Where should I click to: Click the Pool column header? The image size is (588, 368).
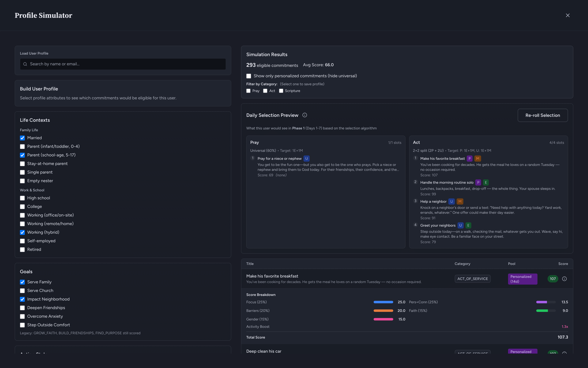pyautogui.click(x=511, y=264)
